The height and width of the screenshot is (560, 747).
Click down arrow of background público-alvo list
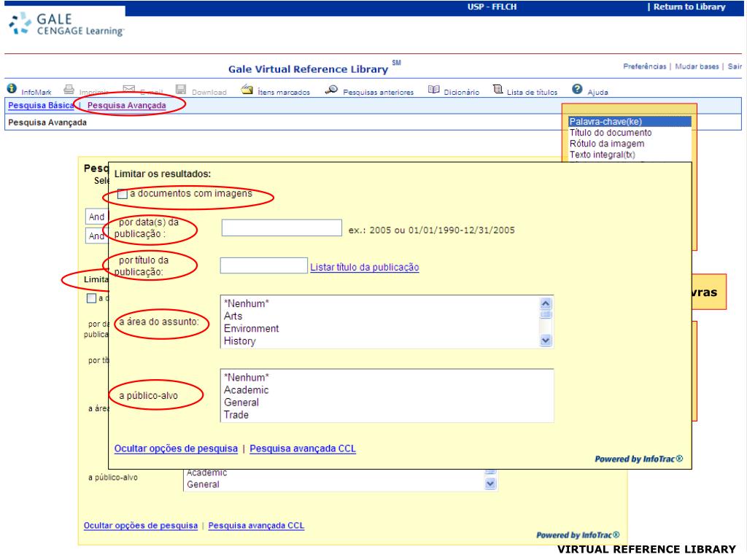pos(490,484)
